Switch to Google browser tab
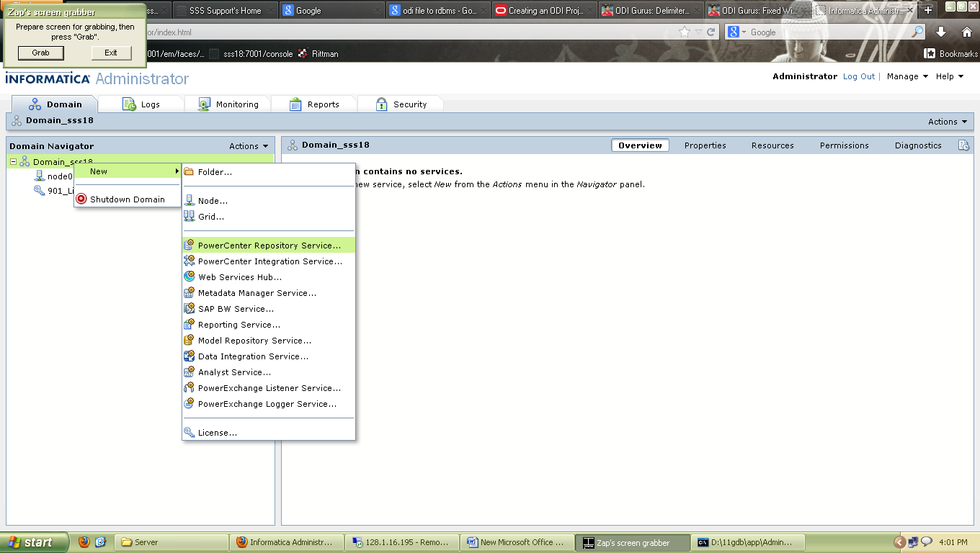 (331, 11)
